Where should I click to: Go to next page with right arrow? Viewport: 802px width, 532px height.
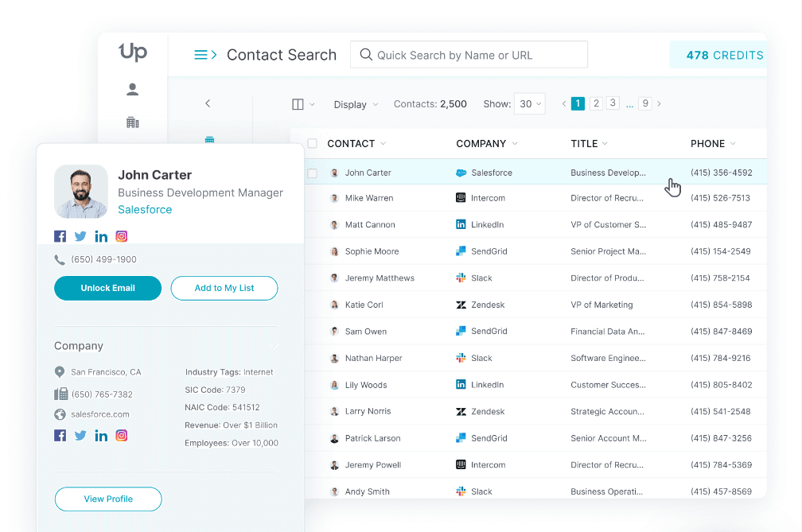[660, 103]
